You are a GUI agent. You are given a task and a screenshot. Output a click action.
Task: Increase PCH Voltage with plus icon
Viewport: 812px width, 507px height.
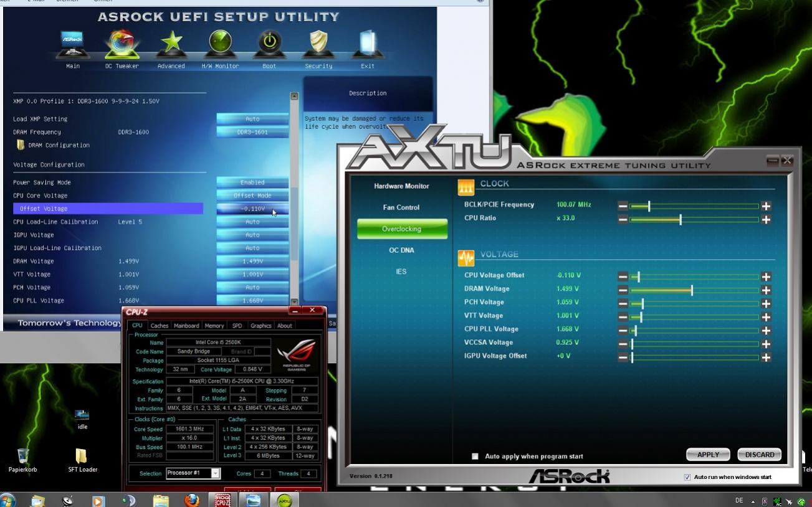click(766, 303)
